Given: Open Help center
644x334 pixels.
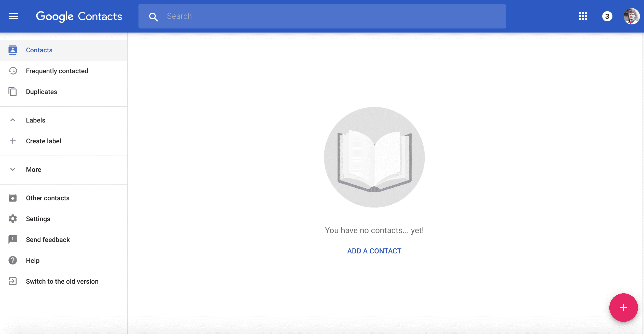Looking at the screenshot, I should [33, 260].
